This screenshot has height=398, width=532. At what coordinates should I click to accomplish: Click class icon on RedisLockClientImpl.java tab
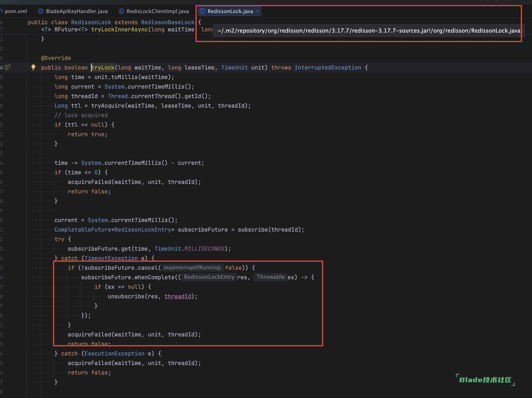(x=122, y=11)
